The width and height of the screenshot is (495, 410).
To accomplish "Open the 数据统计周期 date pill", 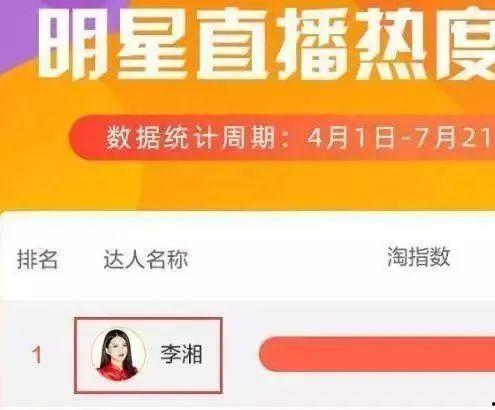I will coord(282,137).
